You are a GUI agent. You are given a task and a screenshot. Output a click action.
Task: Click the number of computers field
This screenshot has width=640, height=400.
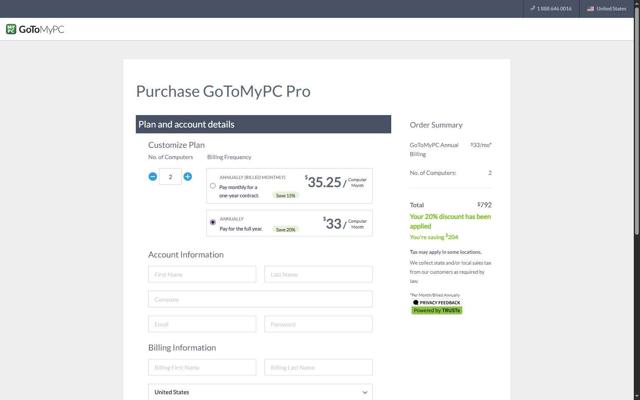click(x=170, y=177)
